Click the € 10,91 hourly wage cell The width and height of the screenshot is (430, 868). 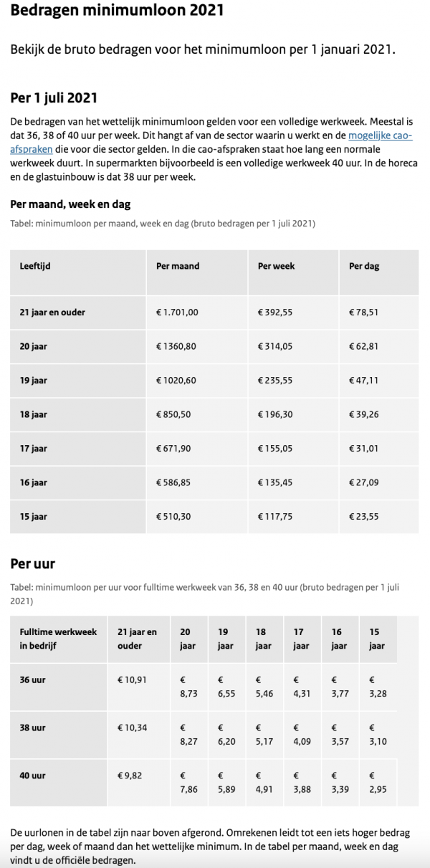coord(132,679)
